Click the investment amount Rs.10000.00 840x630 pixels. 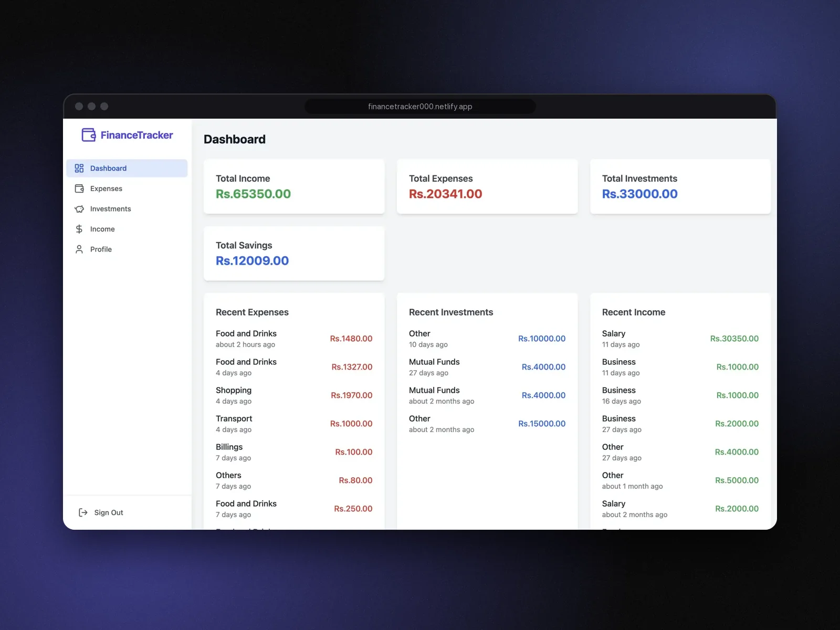pyautogui.click(x=542, y=339)
